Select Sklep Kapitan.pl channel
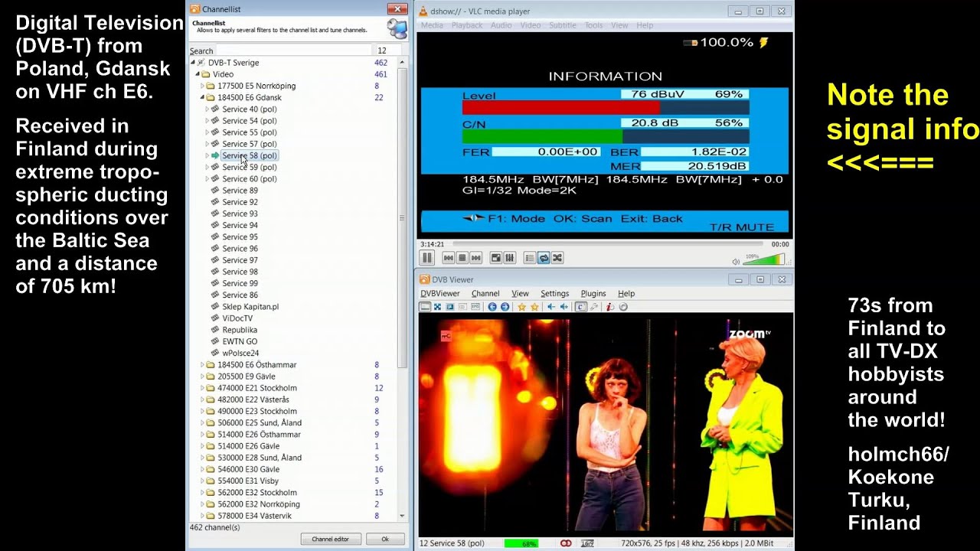 [250, 307]
